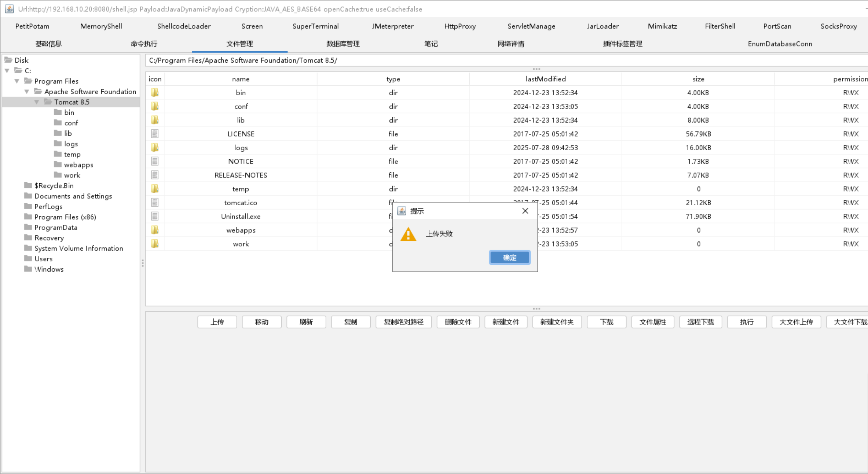Switch to the 命令执行 tab
The width and height of the screenshot is (868, 474).
[x=144, y=44]
